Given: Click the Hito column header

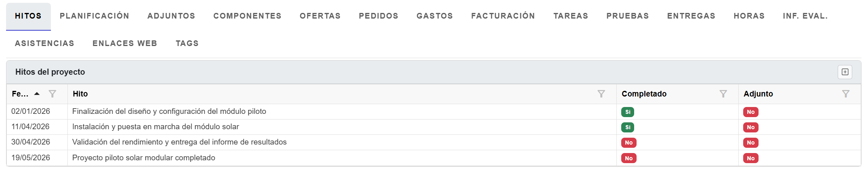Looking at the screenshot, I should point(80,94).
